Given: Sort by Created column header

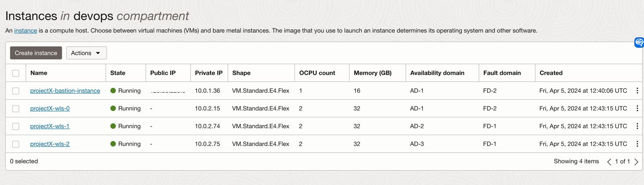Looking at the screenshot, I should 551,73.
